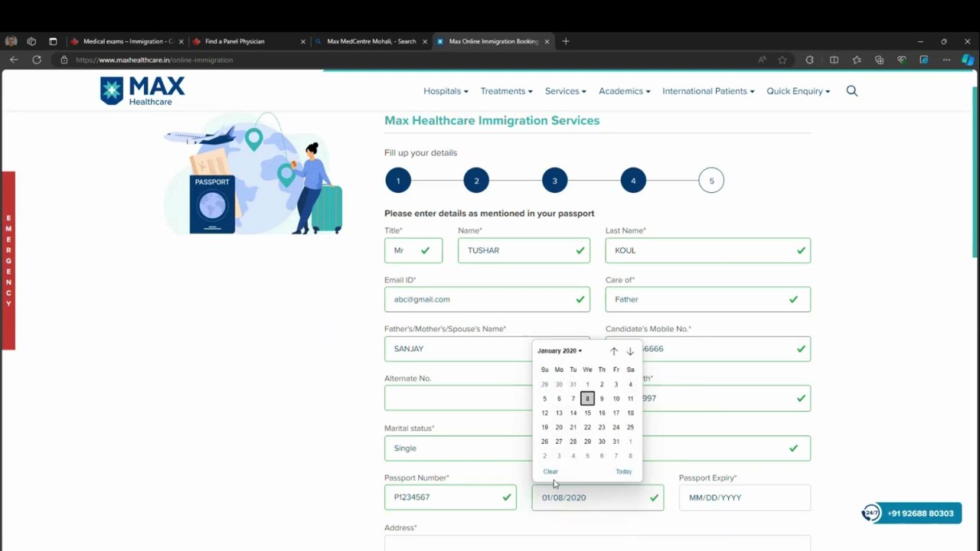Close the Find a Panel Physician tab
The width and height of the screenshot is (980, 551).
(303, 41)
